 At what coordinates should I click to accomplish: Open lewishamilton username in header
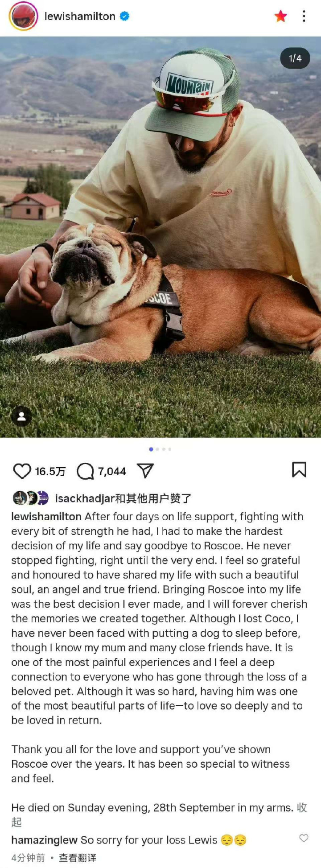(x=80, y=16)
